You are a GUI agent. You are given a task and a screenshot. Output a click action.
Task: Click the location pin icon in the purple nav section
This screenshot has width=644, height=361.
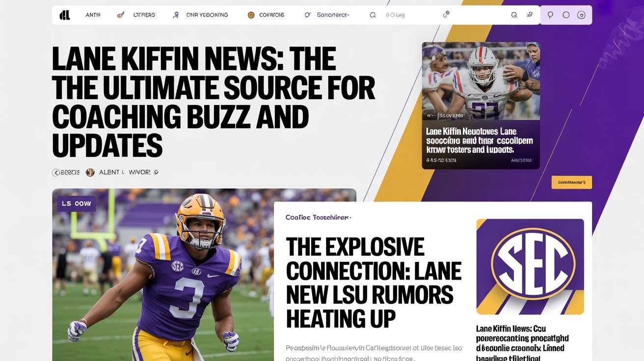pyautogui.click(x=550, y=15)
